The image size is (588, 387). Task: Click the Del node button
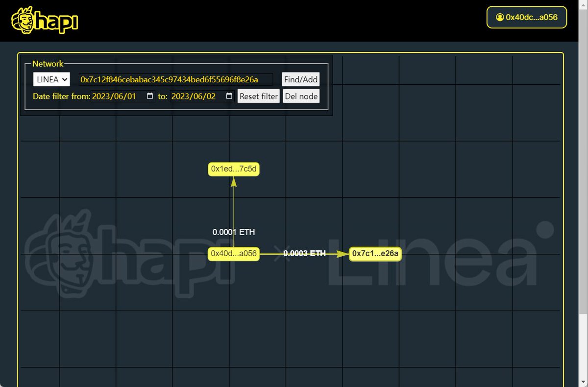pyautogui.click(x=301, y=96)
